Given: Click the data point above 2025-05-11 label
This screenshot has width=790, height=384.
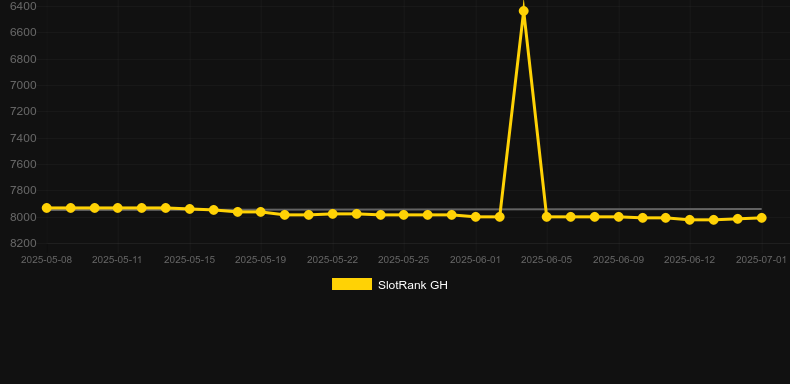Looking at the screenshot, I should (x=118, y=208).
